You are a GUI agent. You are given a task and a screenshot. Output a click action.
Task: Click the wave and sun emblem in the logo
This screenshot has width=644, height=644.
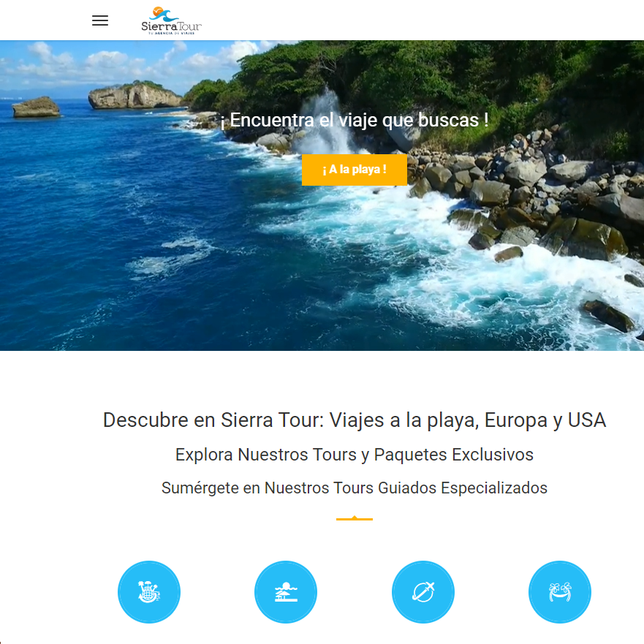[x=164, y=14]
